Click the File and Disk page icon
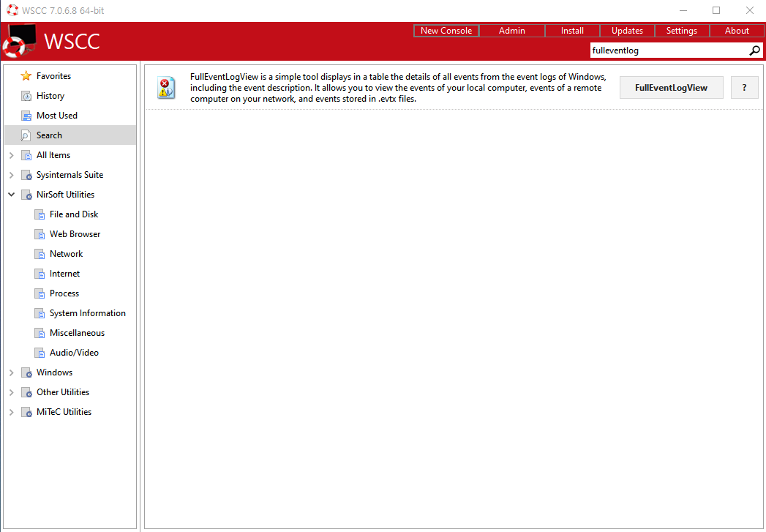766x532 pixels. tap(40, 214)
